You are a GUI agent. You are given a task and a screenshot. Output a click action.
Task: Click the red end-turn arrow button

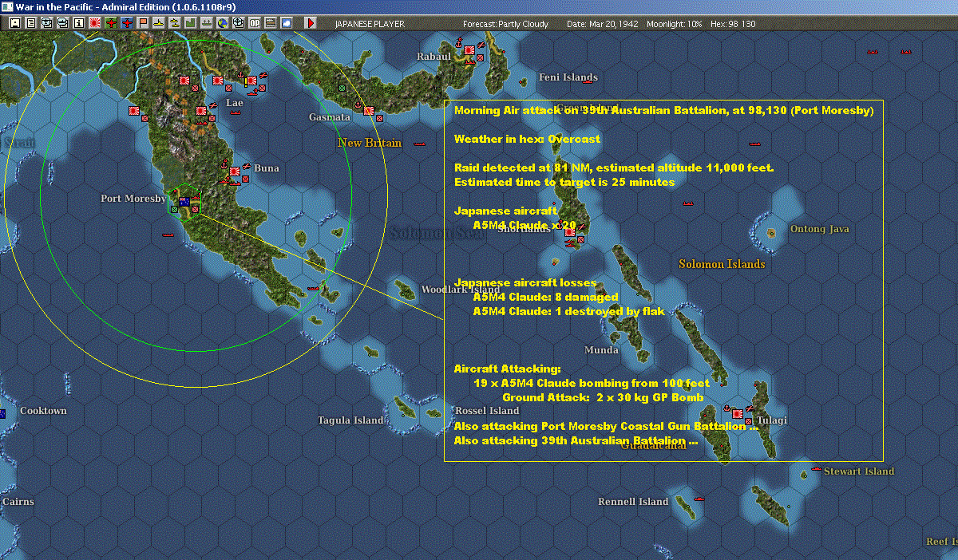(x=311, y=23)
